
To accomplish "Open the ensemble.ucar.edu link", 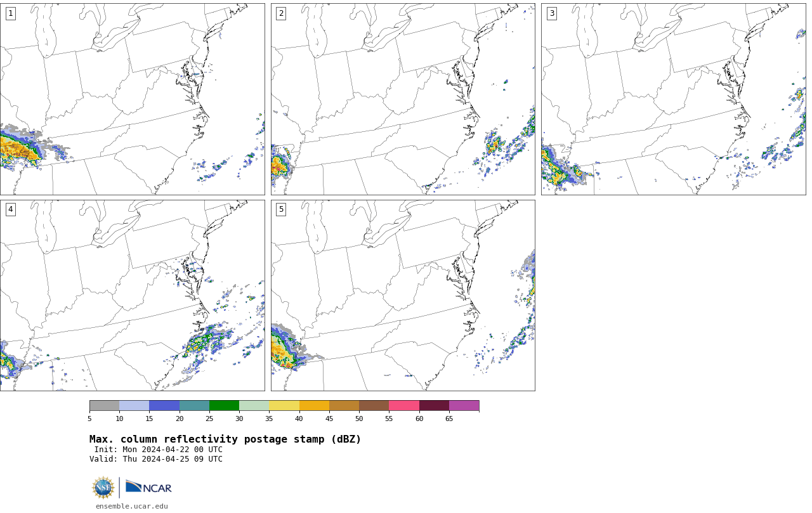I will click(132, 507).
